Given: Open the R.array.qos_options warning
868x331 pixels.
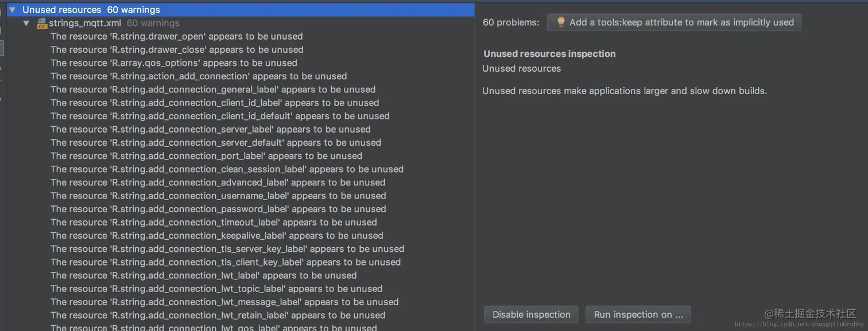Looking at the screenshot, I should (173, 63).
